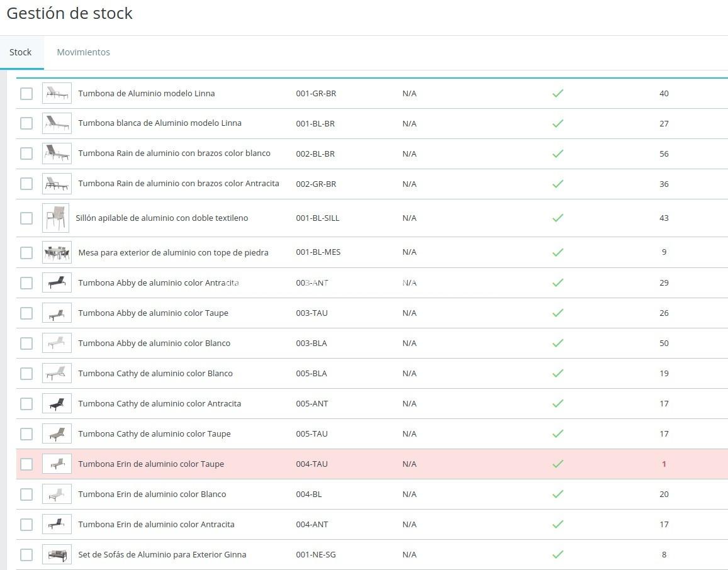
Task: Click status check for reference 002-GR-BR
Action: 557,184
